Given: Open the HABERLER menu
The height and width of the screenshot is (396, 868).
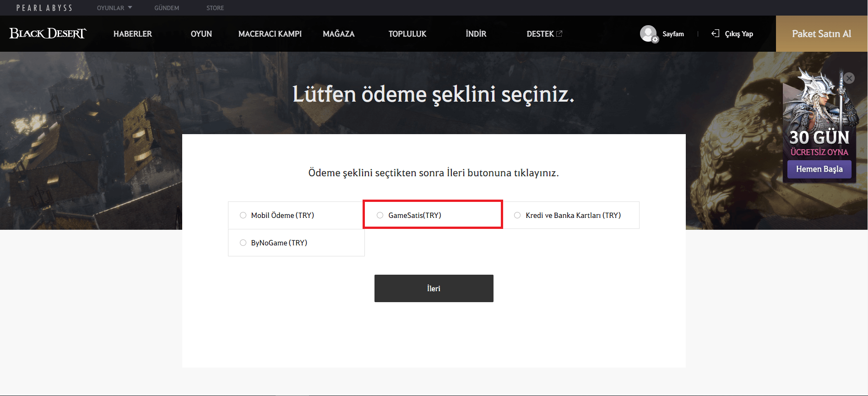Looking at the screenshot, I should tap(133, 34).
